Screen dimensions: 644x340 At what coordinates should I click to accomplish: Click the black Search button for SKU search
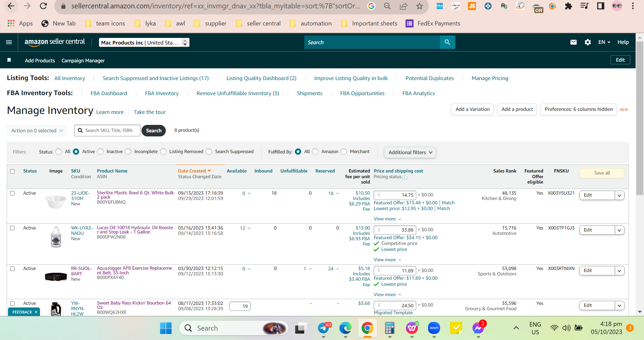(x=154, y=131)
